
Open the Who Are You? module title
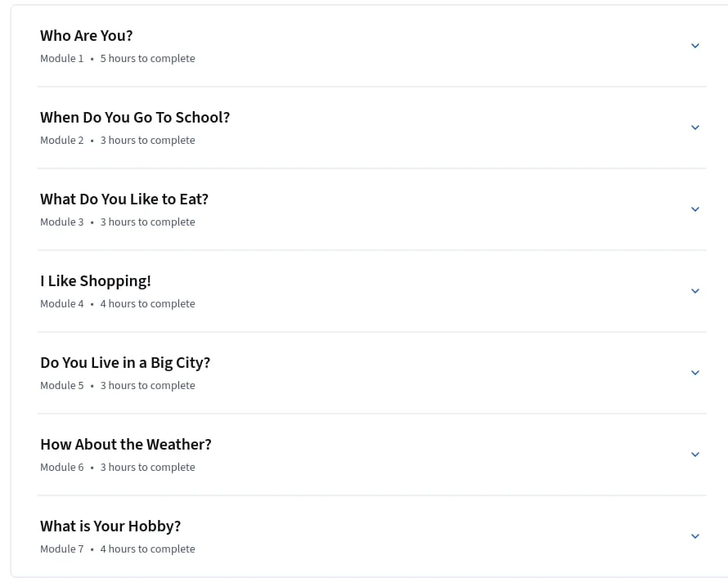tap(87, 36)
